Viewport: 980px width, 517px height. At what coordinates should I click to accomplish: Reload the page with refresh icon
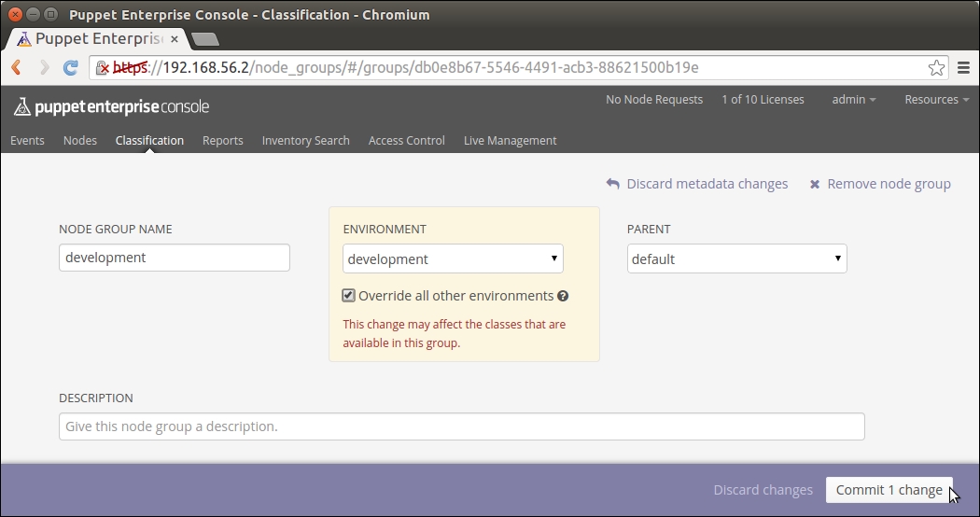(70, 67)
